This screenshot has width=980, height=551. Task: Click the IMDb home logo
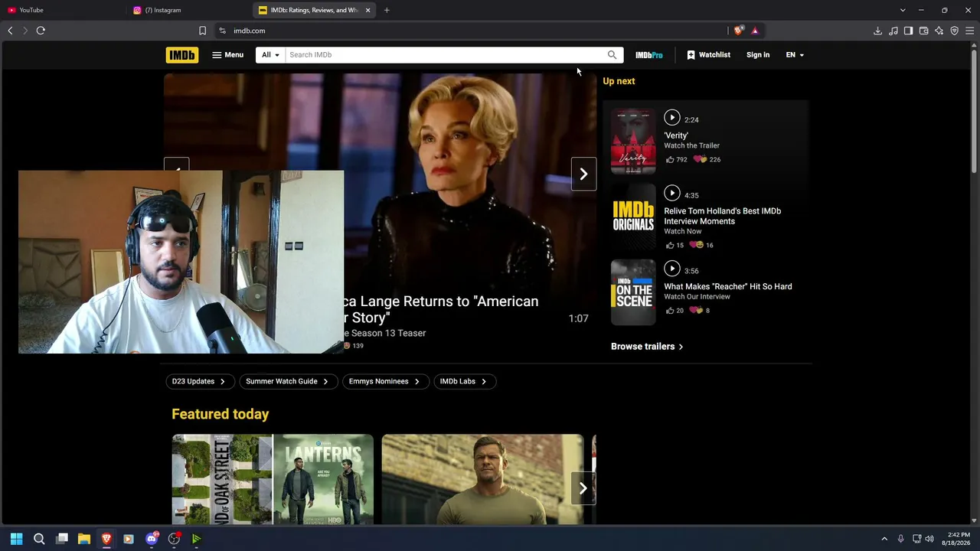[181, 55]
